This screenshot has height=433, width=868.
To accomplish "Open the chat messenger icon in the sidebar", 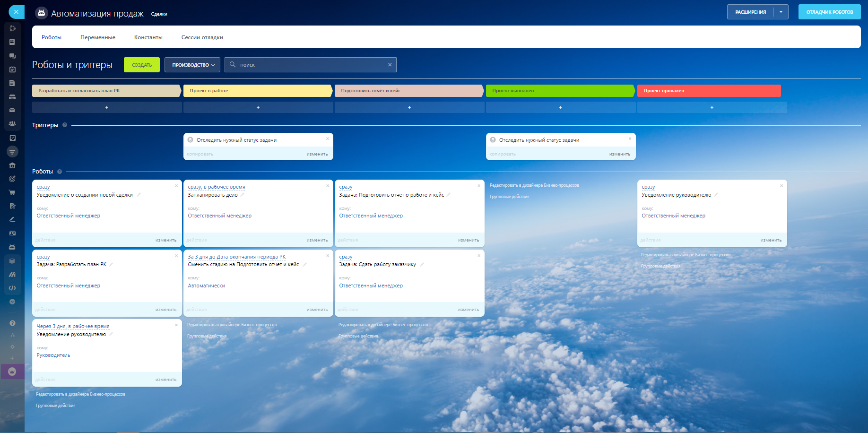I will point(12,56).
